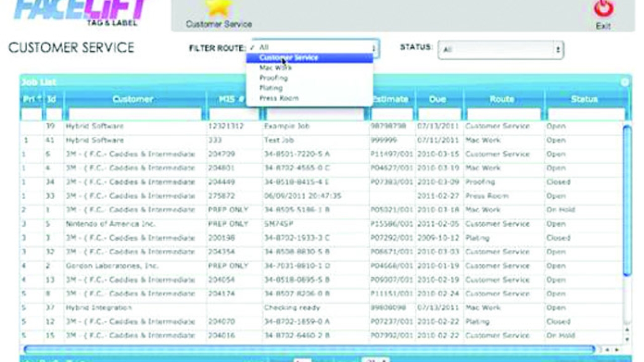644x362 pixels.
Task: Click the 06/09/2011 20:47:35 cell
Action: pos(303,196)
